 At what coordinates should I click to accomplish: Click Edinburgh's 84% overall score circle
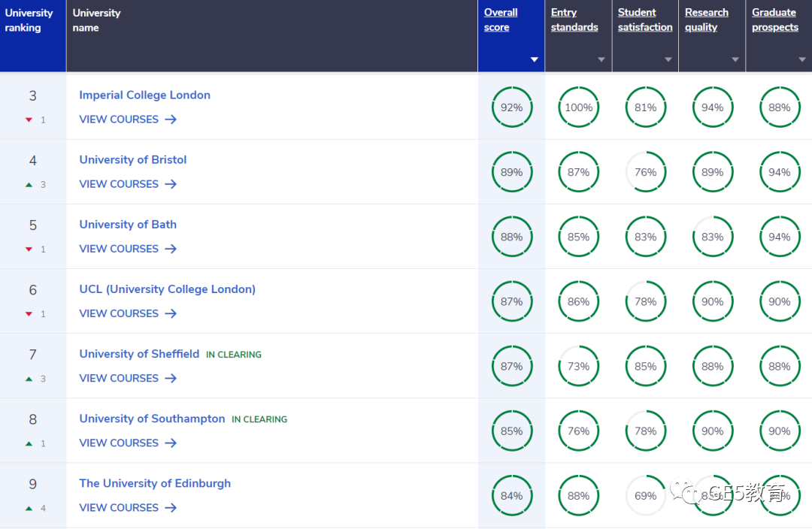pyautogui.click(x=512, y=495)
